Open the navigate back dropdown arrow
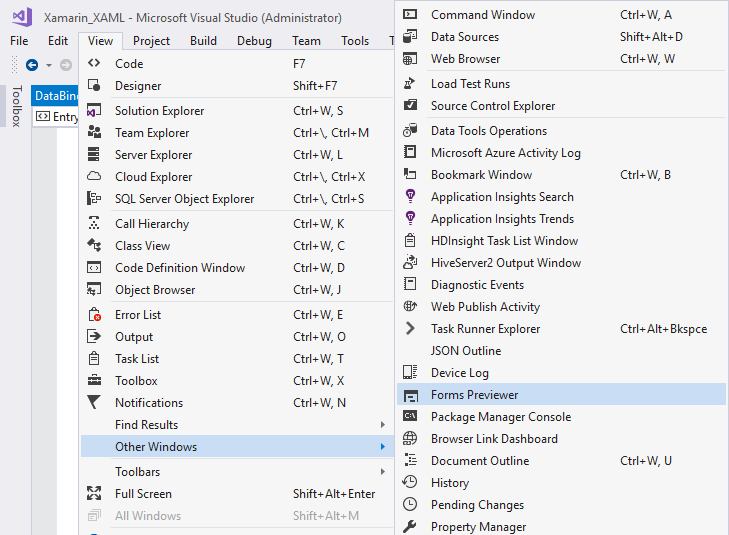The image size is (729, 535). 49,65
